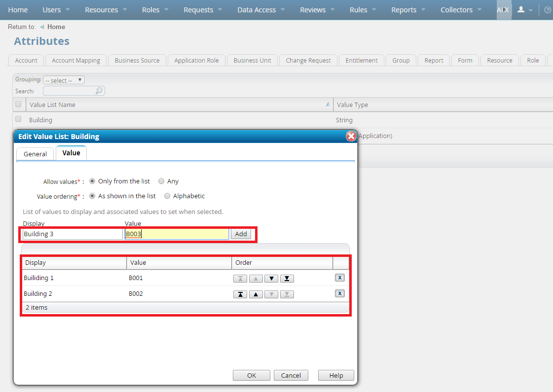
Task: Select the 'Any' allow values option
Action: click(x=161, y=181)
